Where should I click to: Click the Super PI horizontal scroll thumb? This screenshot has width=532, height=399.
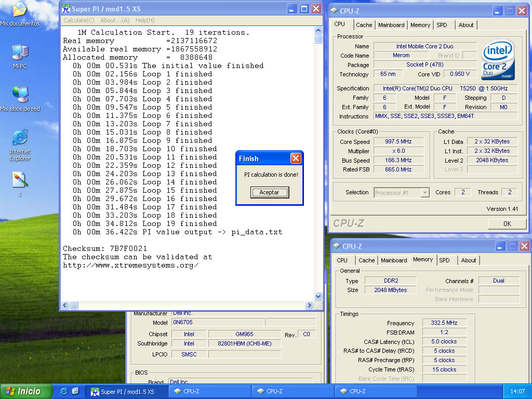[x=74, y=305]
